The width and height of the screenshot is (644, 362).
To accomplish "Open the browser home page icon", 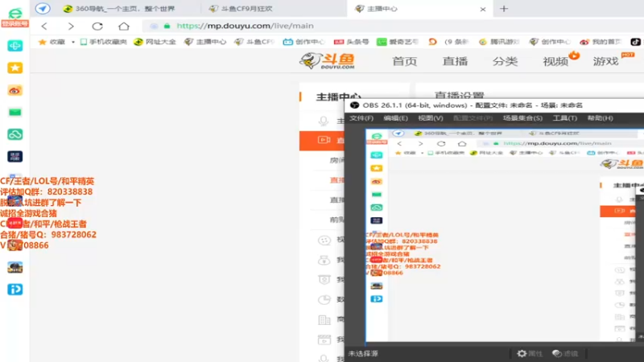I will pos(124,27).
